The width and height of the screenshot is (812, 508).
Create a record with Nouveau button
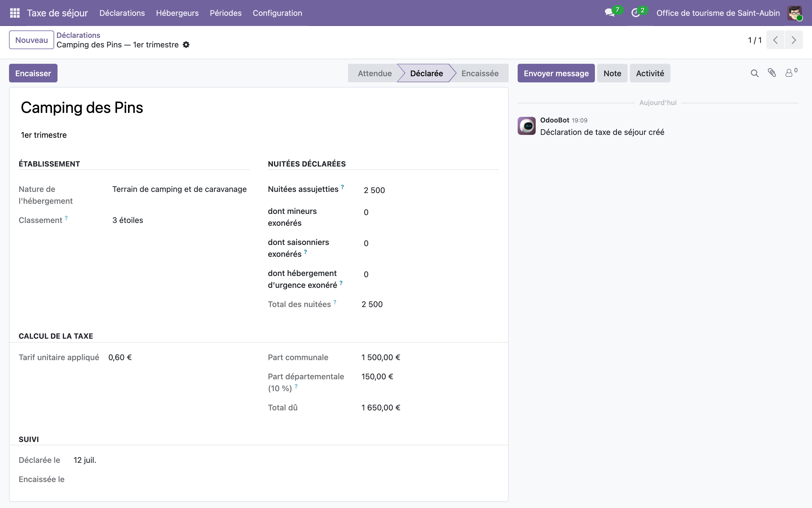pyautogui.click(x=32, y=40)
